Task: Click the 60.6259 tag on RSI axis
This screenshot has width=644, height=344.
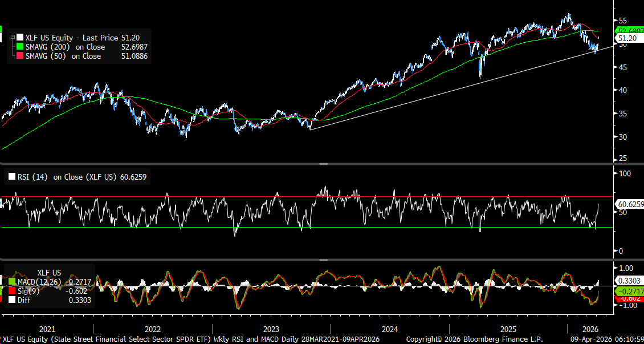Action: coord(630,203)
